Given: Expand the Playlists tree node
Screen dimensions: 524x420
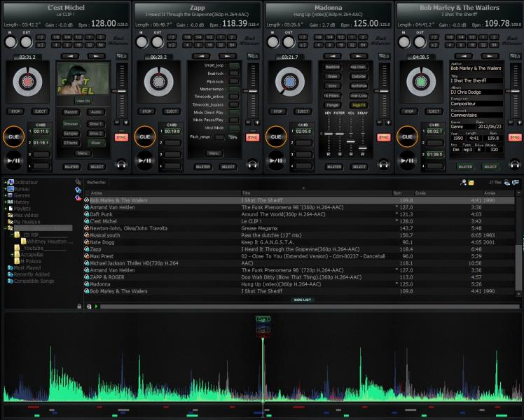Looking at the screenshot, I should click(x=6, y=209).
